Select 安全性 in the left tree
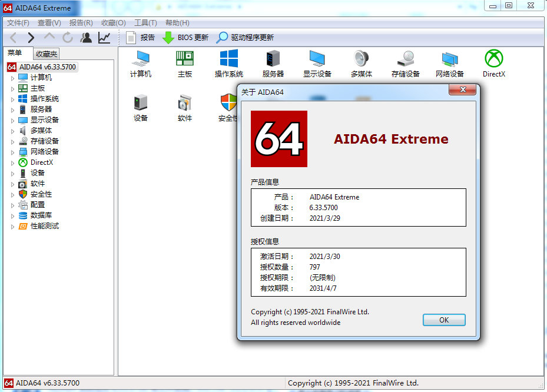 point(41,194)
